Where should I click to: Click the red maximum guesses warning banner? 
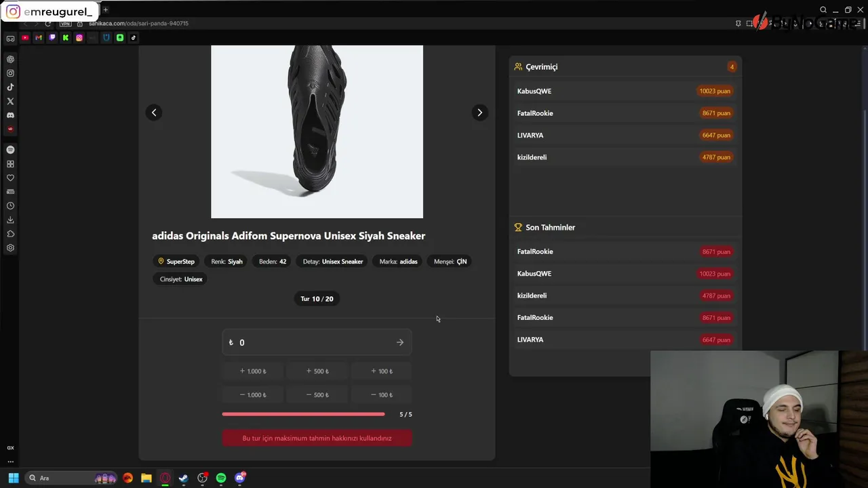(317, 439)
